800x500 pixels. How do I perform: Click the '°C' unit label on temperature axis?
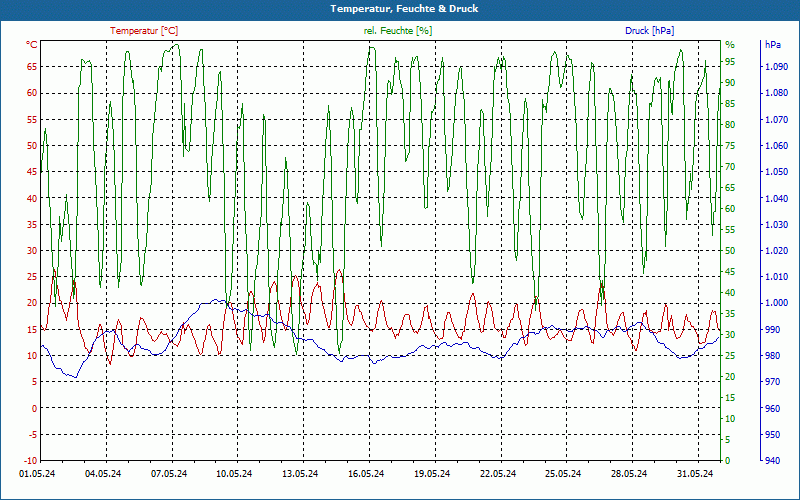32,45
